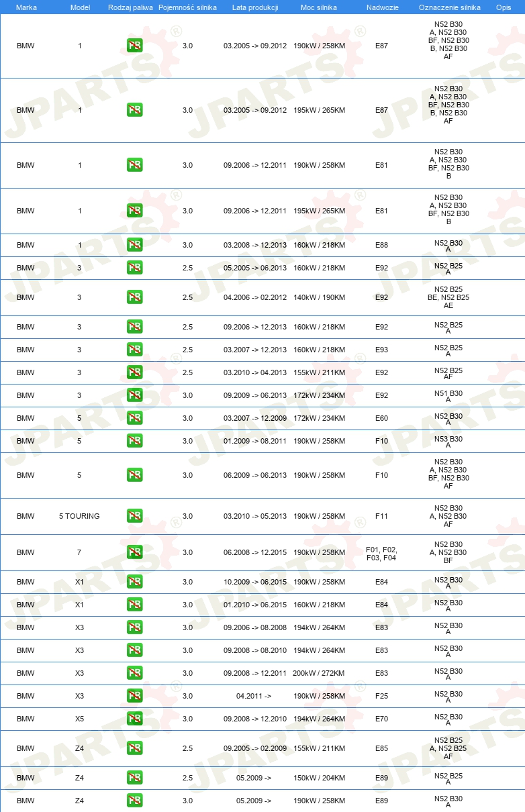Image resolution: width=525 pixels, height=812 pixels.
Task: Select the 04.2011 -> production date cell
Action: tap(254, 696)
